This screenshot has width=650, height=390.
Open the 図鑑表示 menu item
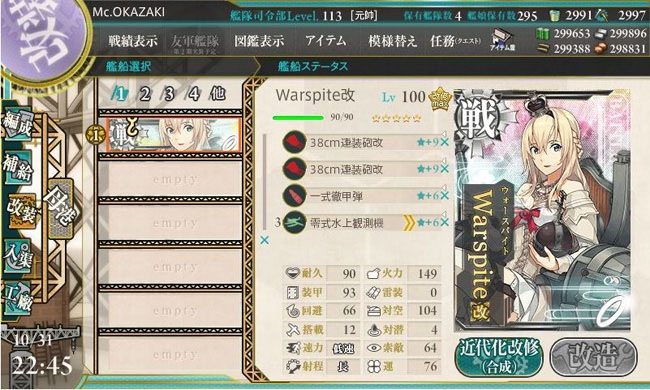pos(259,41)
